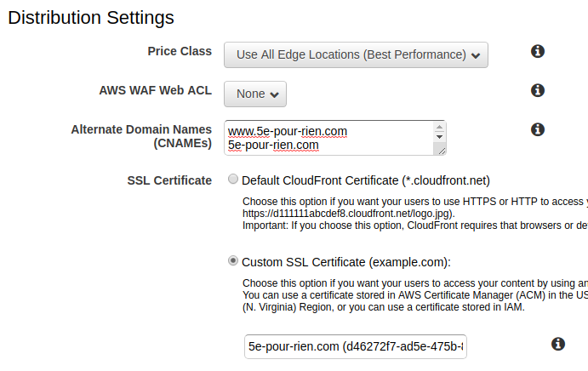Screen dimensions: 588x371
Task: Click the AWS WAF Web ACL info icon
Action: [538, 90]
